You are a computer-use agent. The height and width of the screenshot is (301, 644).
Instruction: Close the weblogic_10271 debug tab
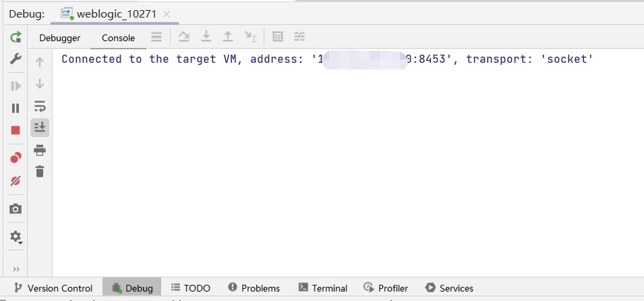pyautogui.click(x=167, y=14)
